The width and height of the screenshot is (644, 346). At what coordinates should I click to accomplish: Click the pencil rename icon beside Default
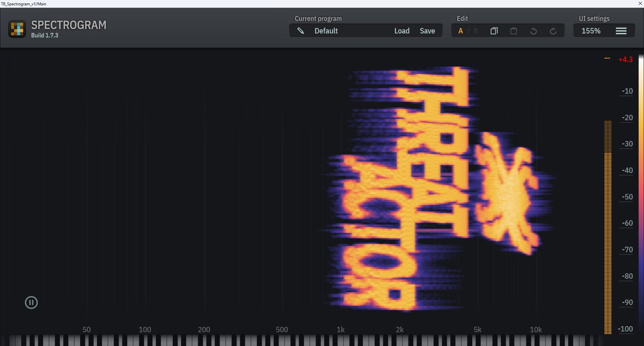click(x=301, y=31)
